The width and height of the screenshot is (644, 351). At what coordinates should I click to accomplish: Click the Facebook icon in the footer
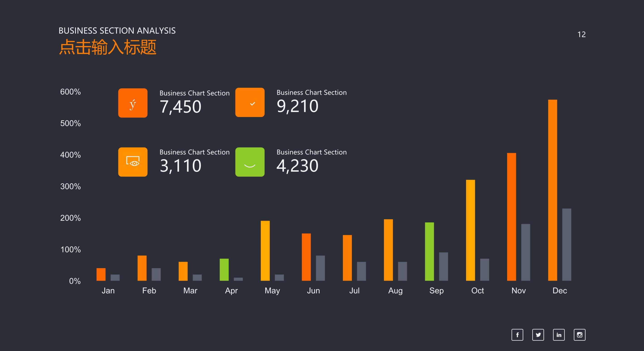[x=517, y=335]
